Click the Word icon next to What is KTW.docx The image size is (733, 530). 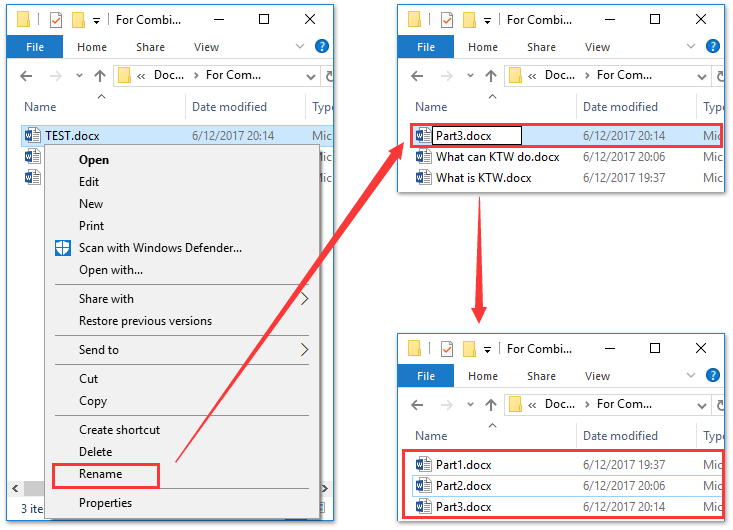(422, 178)
